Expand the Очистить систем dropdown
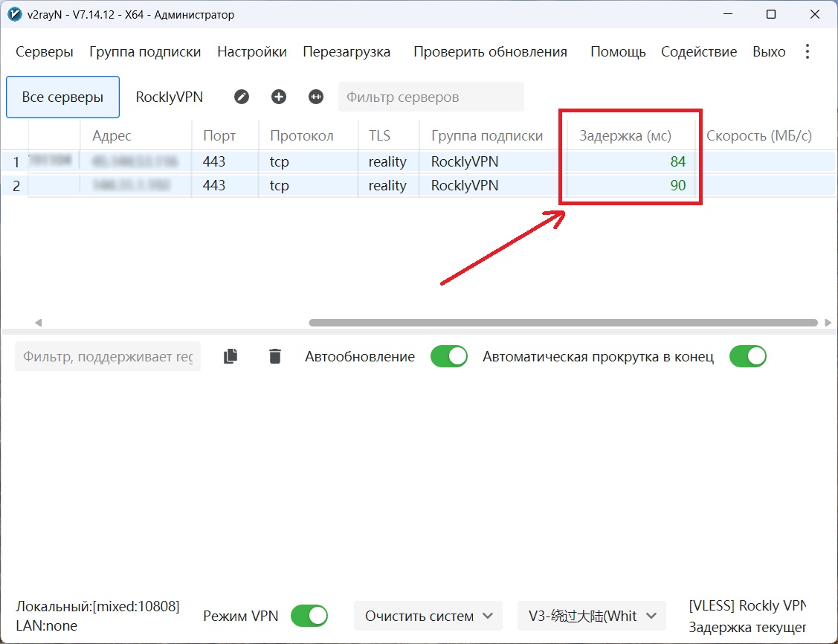Viewport: 838px width, 644px height. tap(428, 616)
